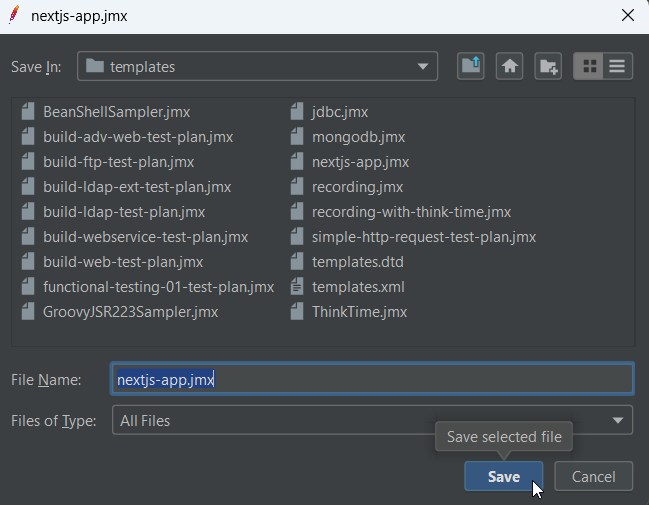Switch to icon grid view
The image size is (649, 505).
click(x=589, y=66)
